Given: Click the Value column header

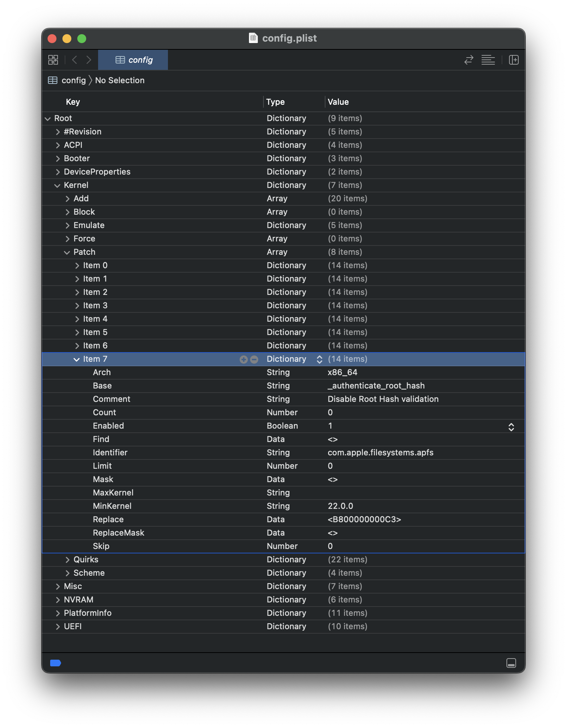Looking at the screenshot, I should tap(338, 102).
